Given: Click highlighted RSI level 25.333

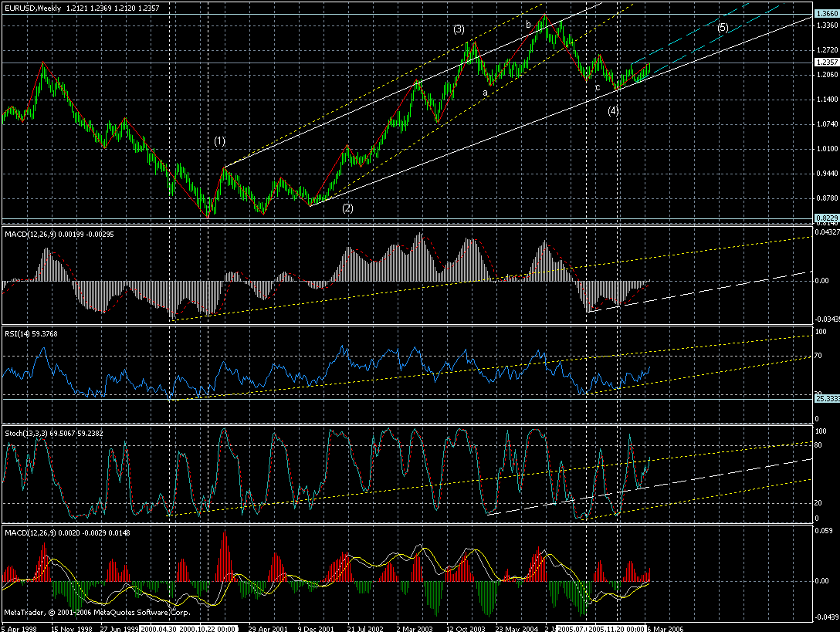Looking at the screenshot, I should (x=827, y=398).
